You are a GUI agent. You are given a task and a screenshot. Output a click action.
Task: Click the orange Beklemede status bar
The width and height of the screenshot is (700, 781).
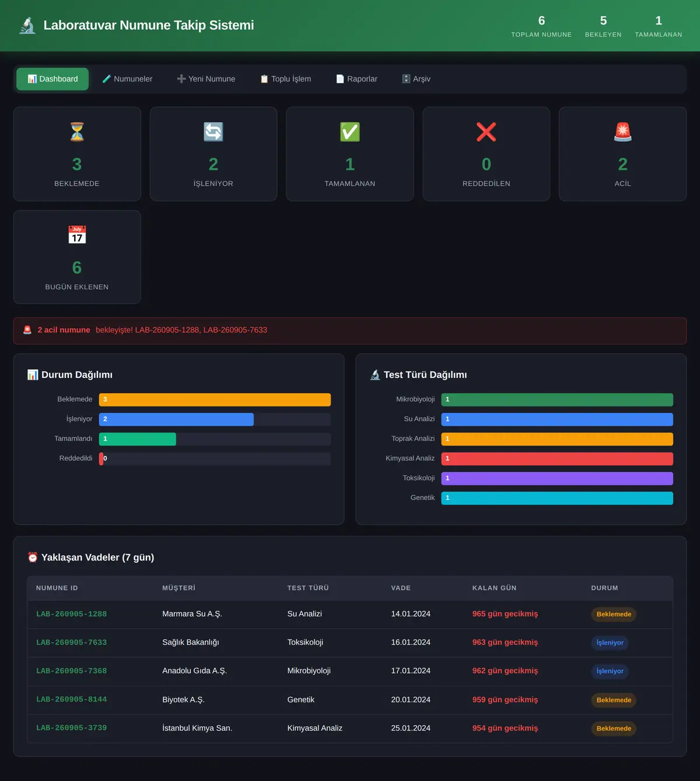[x=215, y=400]
